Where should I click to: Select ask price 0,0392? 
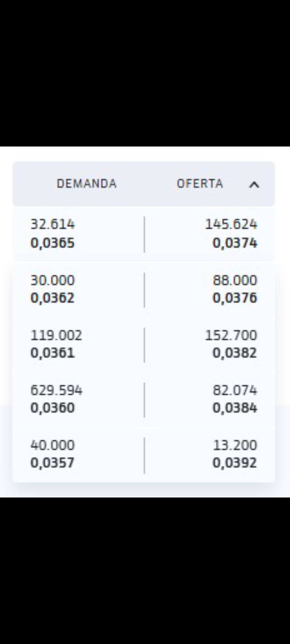click(235, 463)
